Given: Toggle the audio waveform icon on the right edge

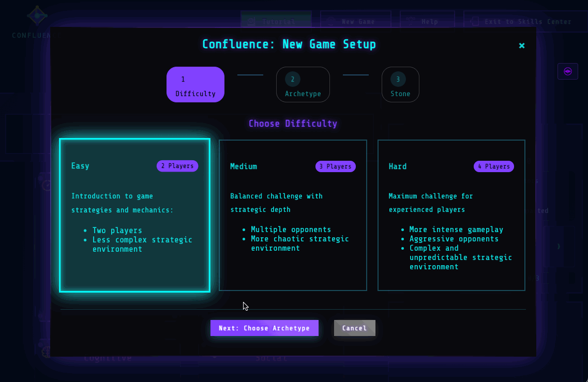Looking at the screenshot, I should tap(568, 71).
